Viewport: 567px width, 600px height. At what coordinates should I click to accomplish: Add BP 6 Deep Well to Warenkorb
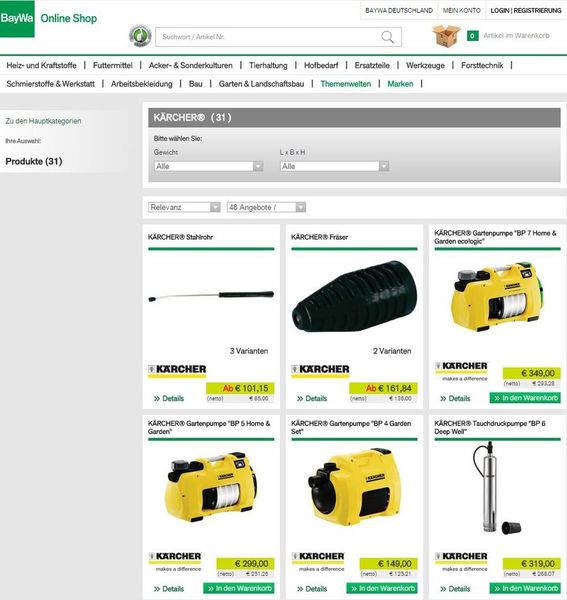[525, 588]
